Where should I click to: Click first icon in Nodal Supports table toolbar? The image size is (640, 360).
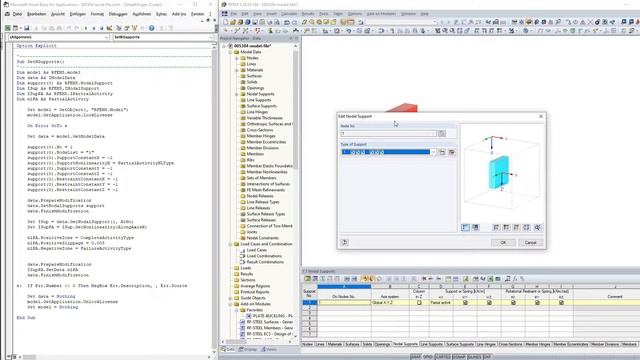tap(307, 279)
